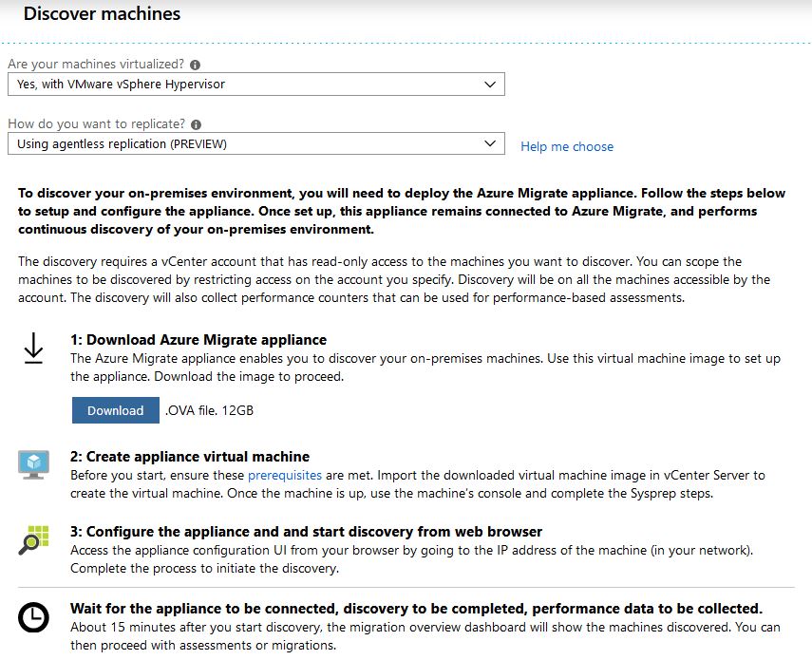Click the clock icon for wait step
The height and width of the screenshot is (660, 812).
click(x=33, y=617)
